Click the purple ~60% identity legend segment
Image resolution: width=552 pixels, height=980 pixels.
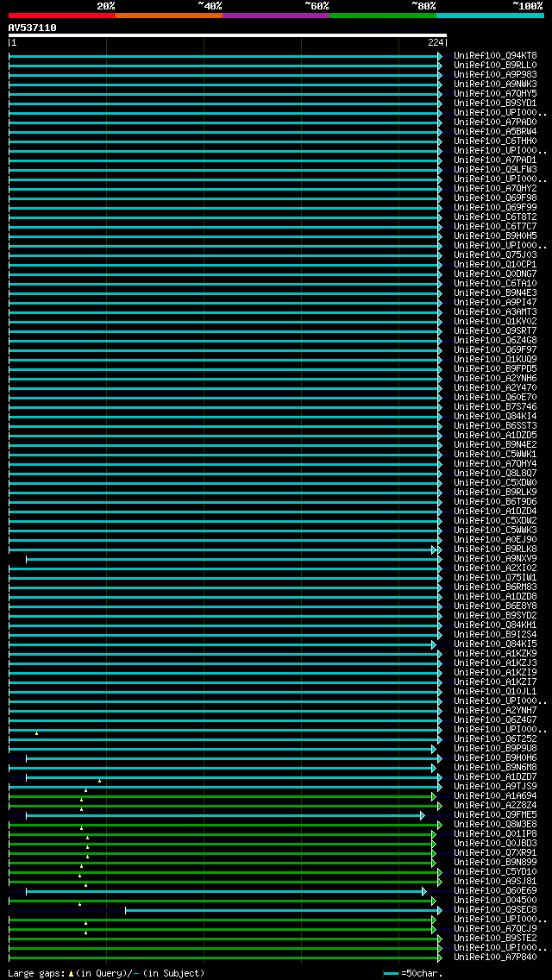tap(276, 15)
